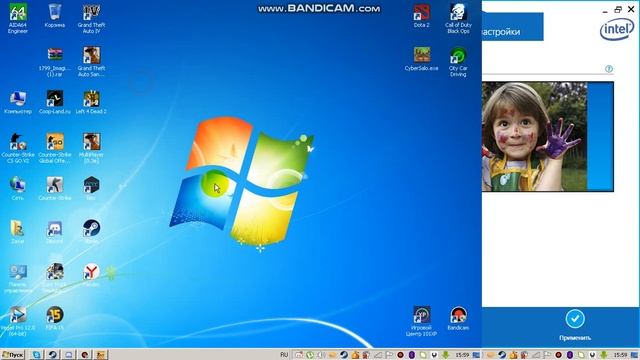Select Игровой Центр 101XP desktop shortcut
The height and width of the screenshot is (360, 640).
(x=422, y=321)
